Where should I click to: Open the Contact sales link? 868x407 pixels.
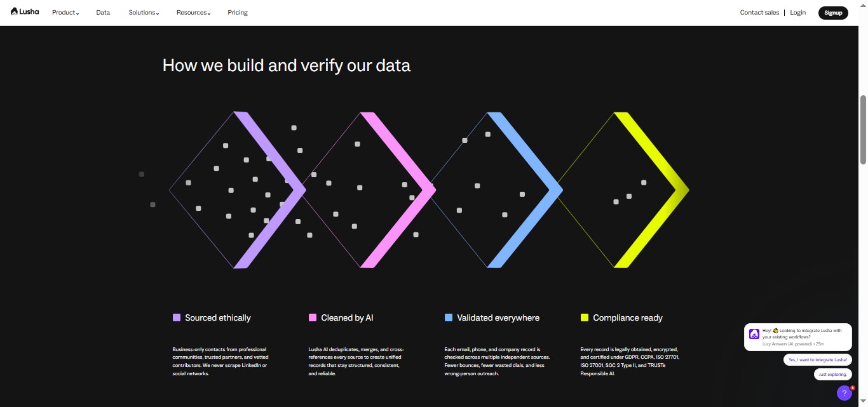coord(759,12)
